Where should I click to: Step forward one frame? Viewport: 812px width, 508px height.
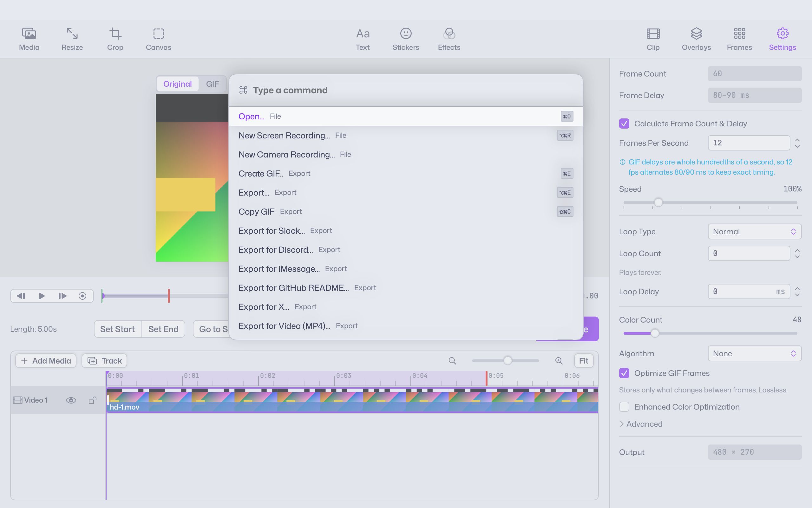[x=62, y=296]
